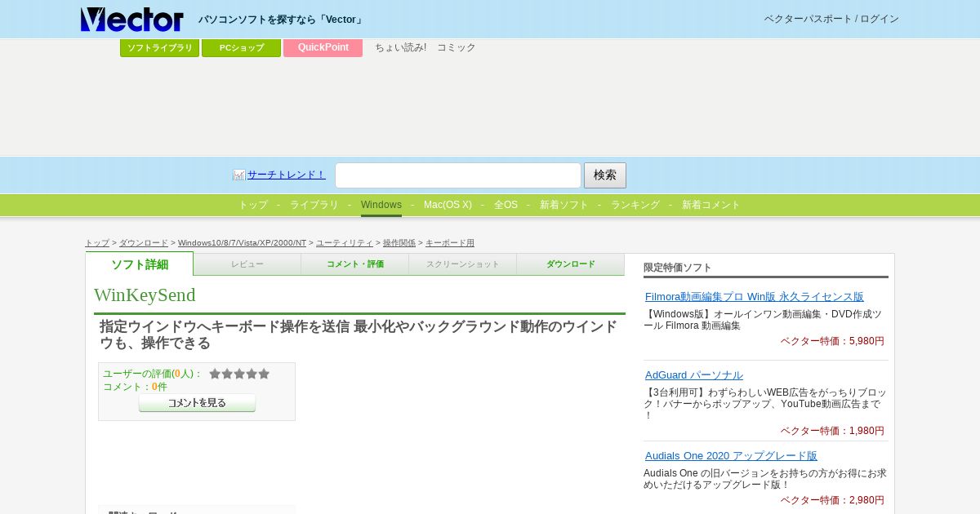Open the QuickPoint tab

(x=323, y=47)
